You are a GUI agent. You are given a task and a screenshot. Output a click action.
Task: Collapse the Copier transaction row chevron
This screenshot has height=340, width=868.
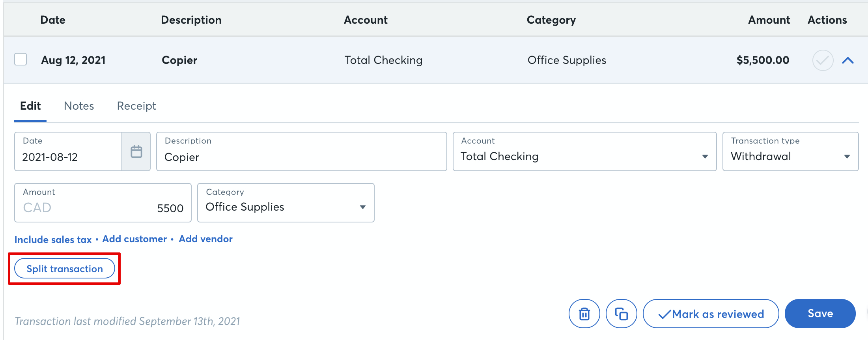[x=847, y=60]
